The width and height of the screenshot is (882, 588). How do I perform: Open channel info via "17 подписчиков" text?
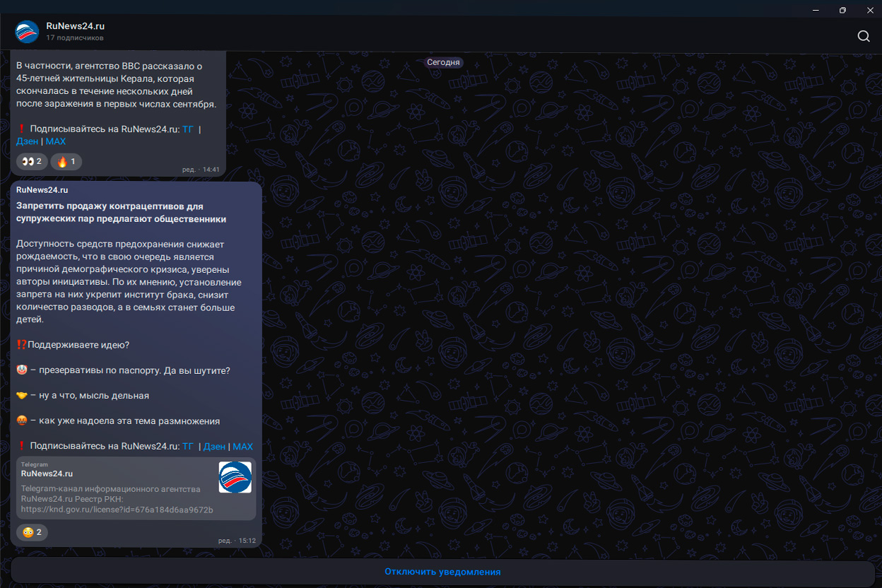tap(75, 37)
